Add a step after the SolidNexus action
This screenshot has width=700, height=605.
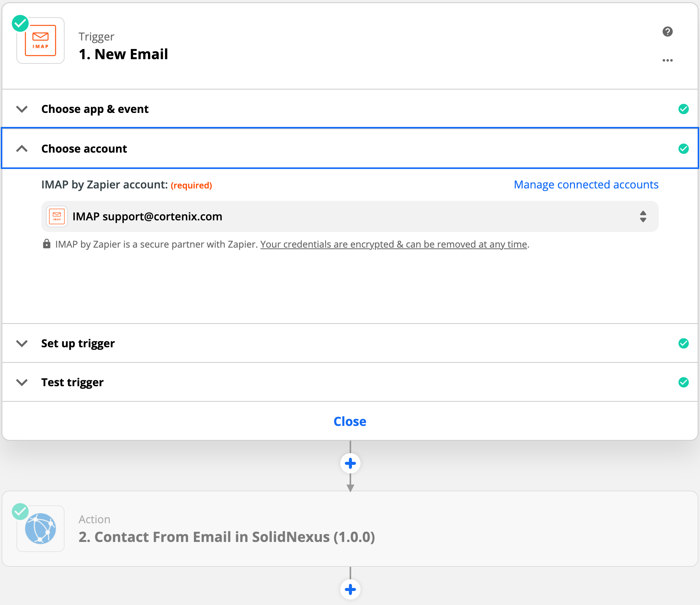click(x=350, y=589)
